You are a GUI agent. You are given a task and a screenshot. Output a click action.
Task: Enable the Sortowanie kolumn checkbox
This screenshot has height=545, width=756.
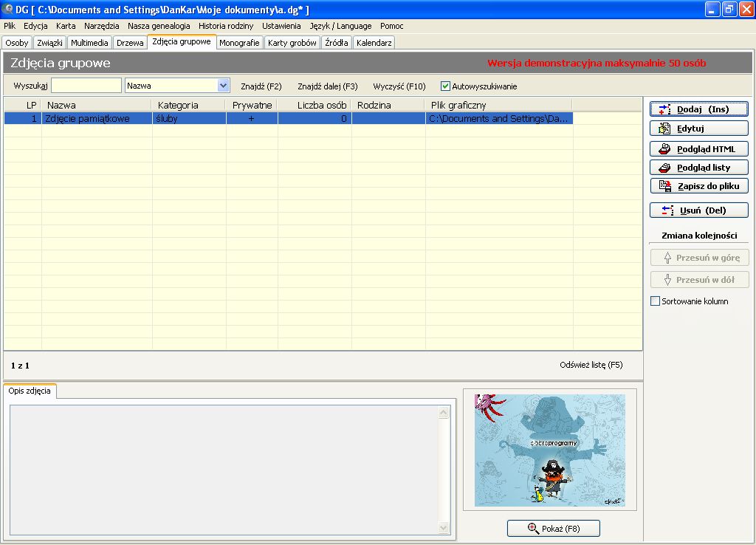click(656, 301)
